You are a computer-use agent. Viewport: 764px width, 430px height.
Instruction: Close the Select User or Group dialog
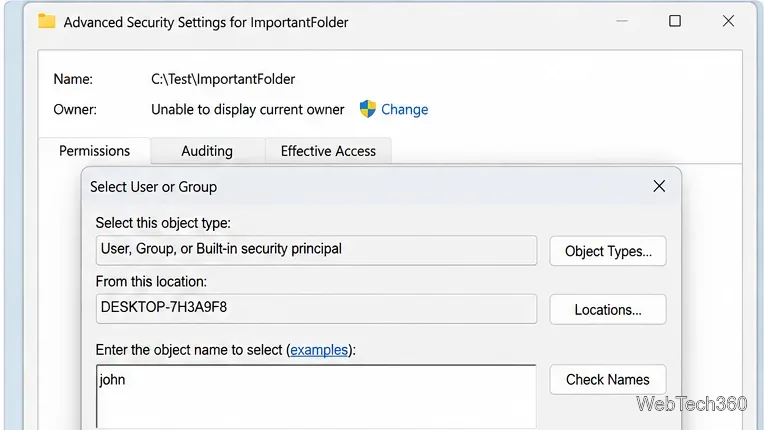659,186
